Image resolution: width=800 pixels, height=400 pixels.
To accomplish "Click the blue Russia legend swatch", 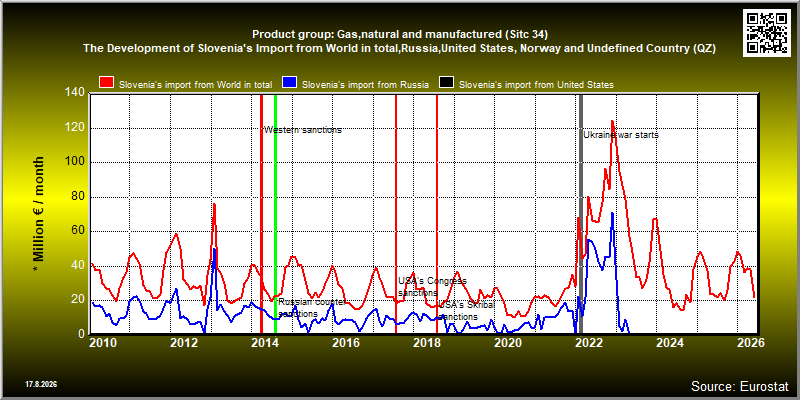I will tap(290, 84).
